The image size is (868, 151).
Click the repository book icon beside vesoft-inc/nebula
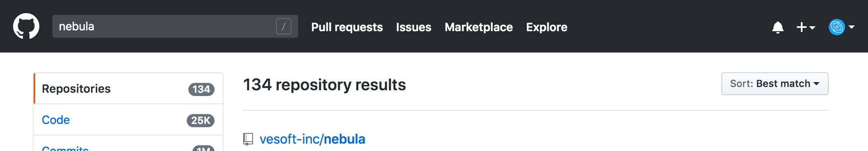248,139
